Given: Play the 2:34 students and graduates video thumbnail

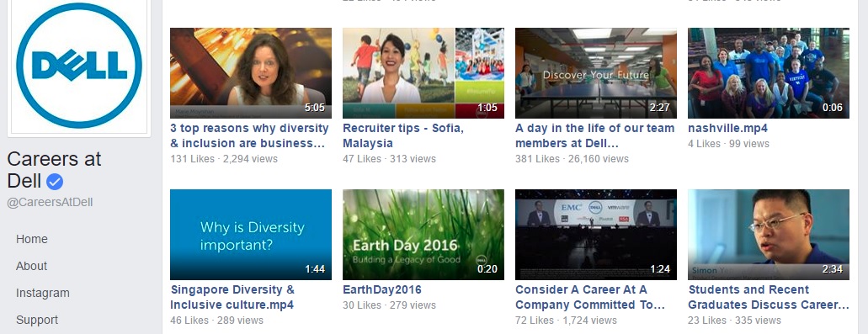Looking at the screenshot, I should coord(769,235).
